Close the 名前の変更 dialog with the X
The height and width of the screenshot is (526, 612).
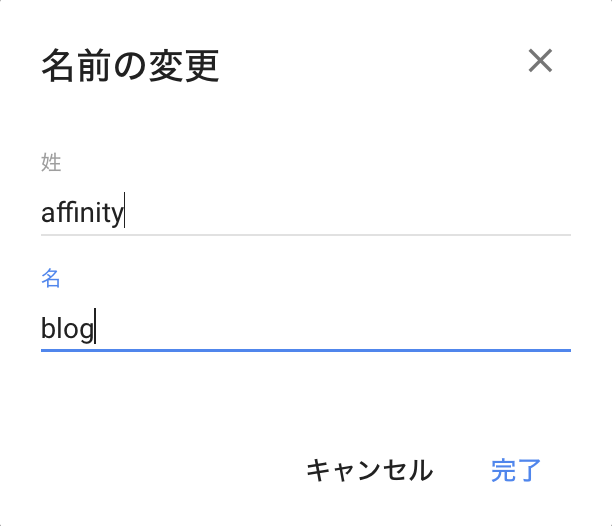[540, 62]
